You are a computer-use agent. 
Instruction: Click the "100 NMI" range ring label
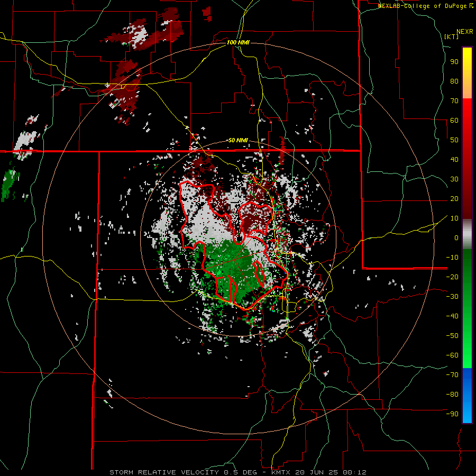coord(238,42)
